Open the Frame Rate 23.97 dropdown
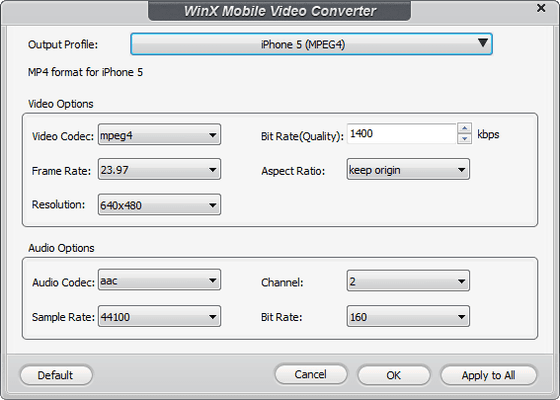560x400 pixels. click(x=159, y=169)
